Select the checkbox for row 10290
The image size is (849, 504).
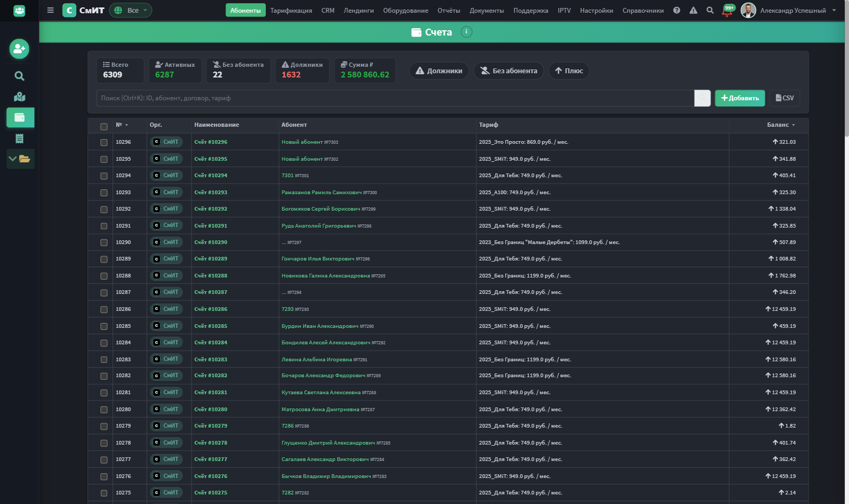click(x=104, y=242)
